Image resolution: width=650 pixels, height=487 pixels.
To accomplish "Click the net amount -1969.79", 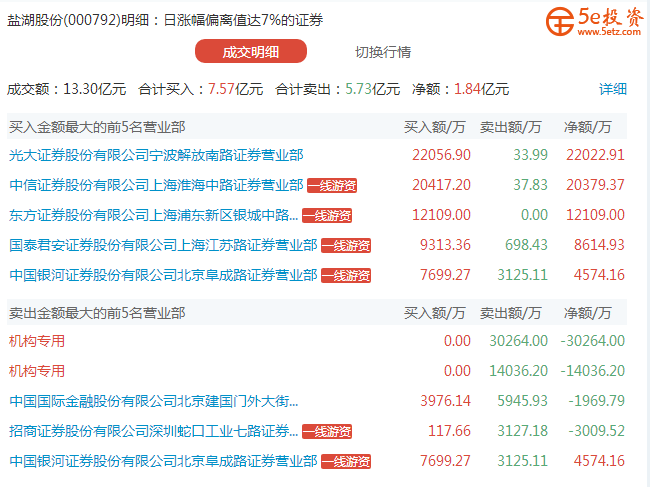I will pos(597,401).
